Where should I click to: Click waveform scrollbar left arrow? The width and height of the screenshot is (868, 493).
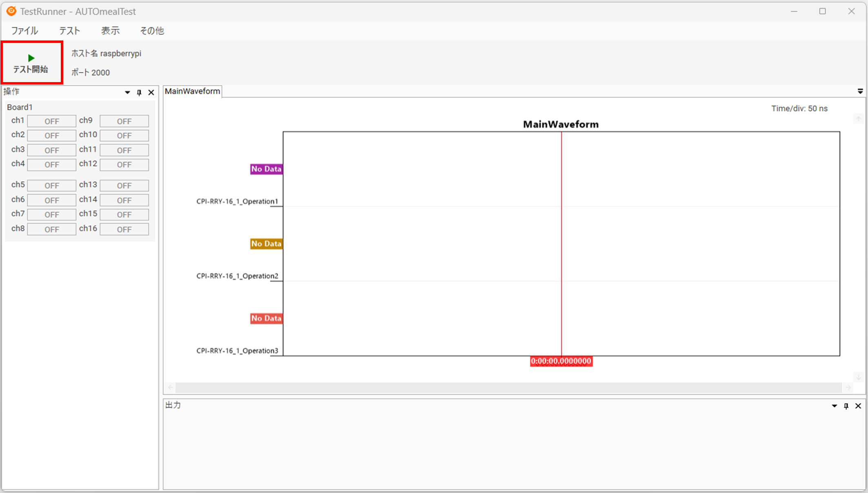click(171, 387)
